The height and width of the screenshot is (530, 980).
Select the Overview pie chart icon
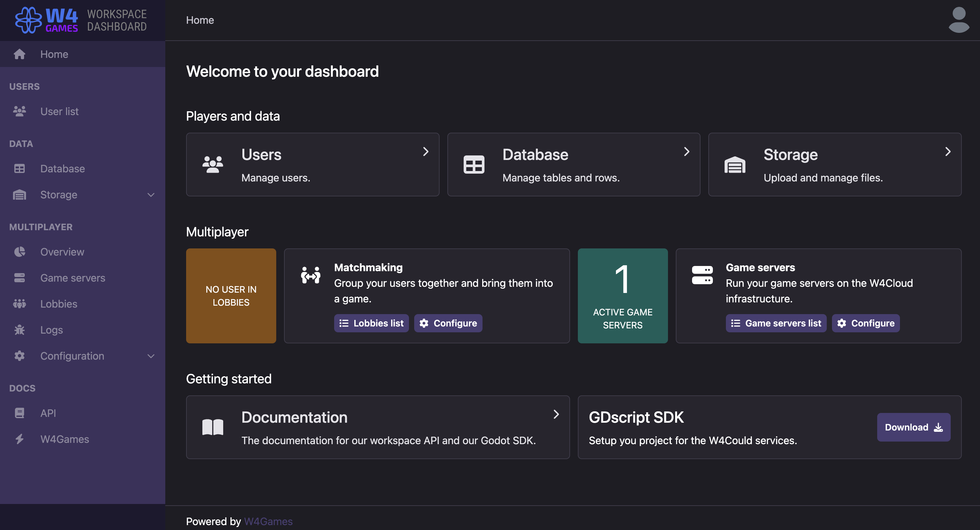tap(20, 252)
